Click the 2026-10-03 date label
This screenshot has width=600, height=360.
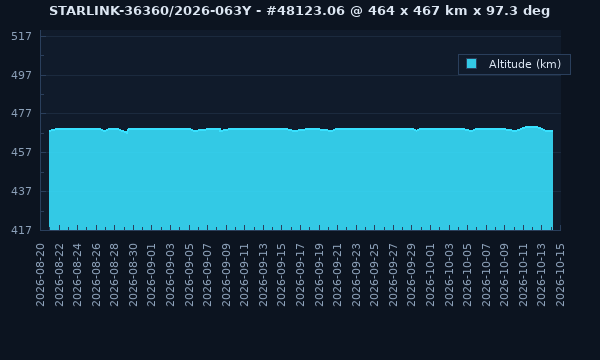tap(449, 275)
